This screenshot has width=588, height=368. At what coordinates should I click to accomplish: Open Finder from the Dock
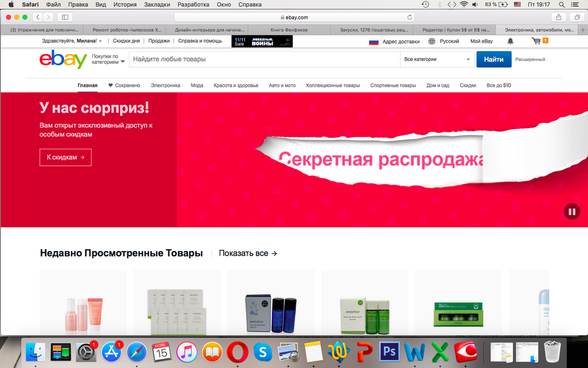pos(36,351)
